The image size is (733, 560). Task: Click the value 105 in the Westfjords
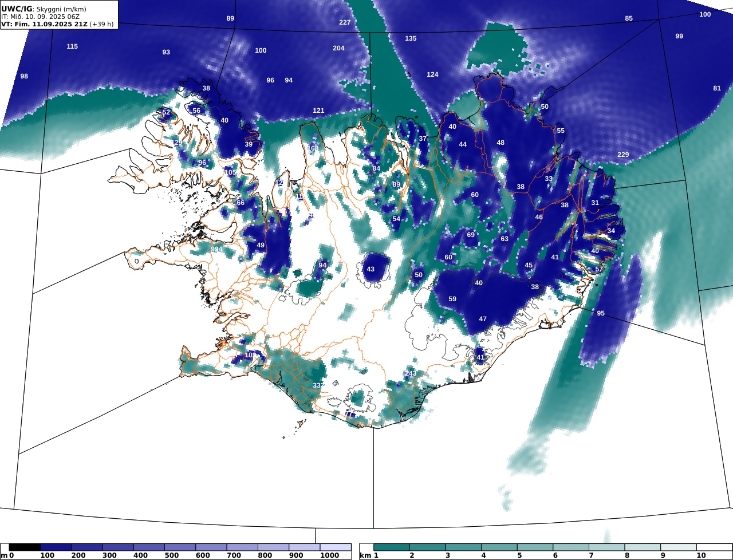coord(230,172)
